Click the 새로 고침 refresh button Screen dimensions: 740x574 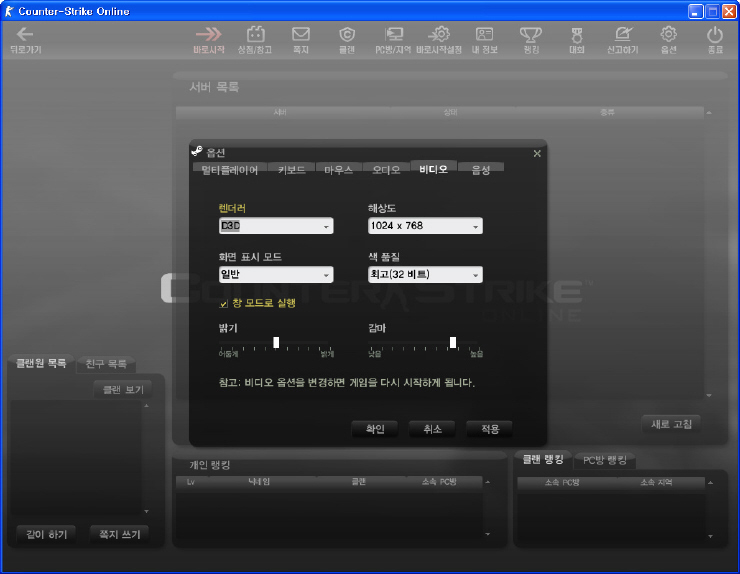671,424
